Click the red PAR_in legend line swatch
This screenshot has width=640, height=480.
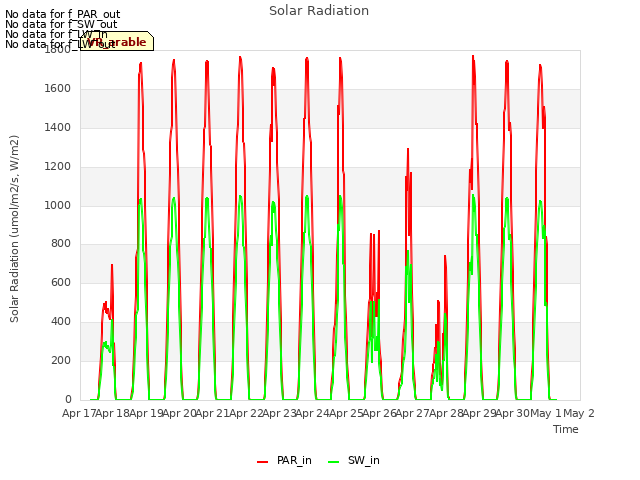click(x=262, y=462)
